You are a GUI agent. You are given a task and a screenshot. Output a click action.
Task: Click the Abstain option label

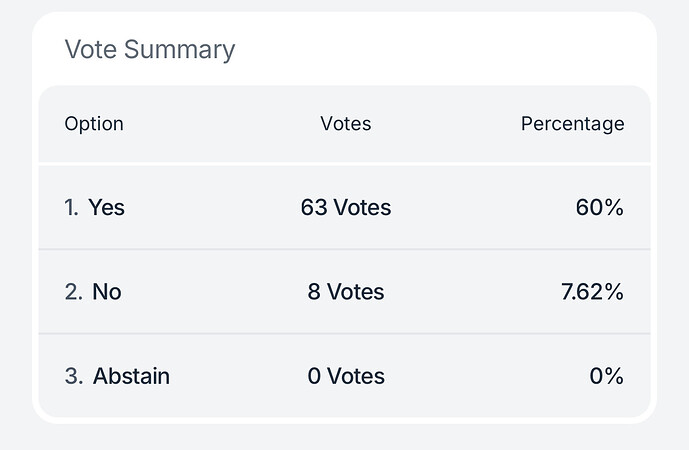point(131,376)
